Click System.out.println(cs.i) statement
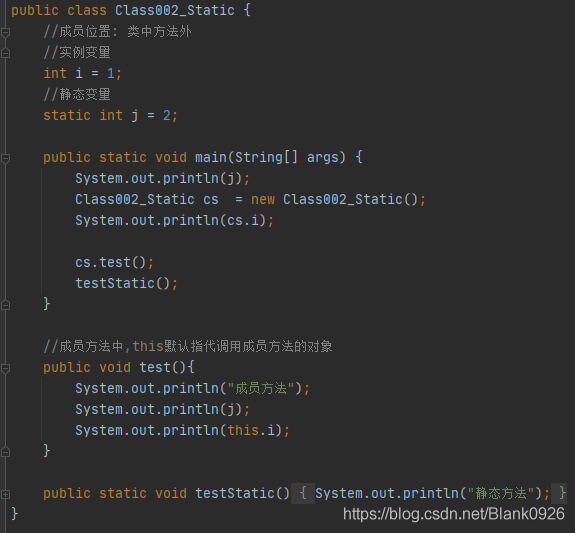The width and height of the screenshot is (575, 533). [175, 220]
